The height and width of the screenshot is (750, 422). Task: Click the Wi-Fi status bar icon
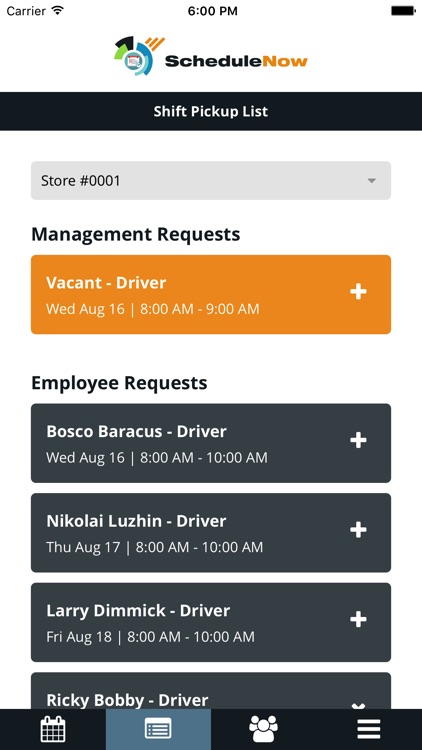(x=58, y=11)
